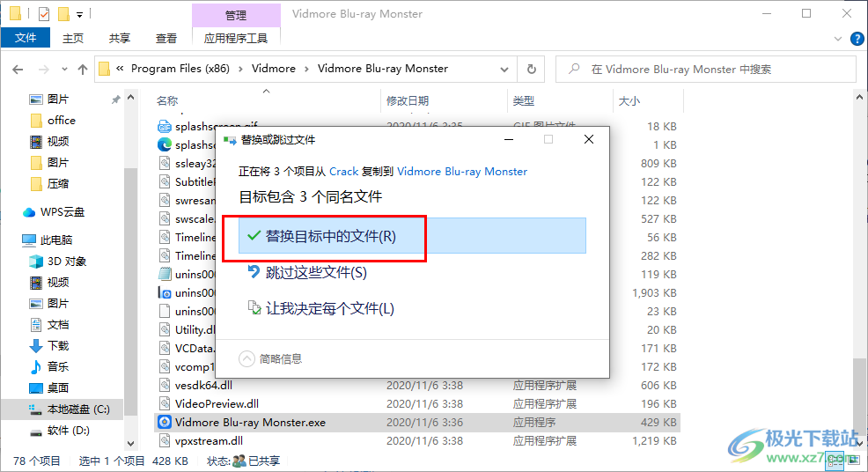Go up one folder with the up arrow
Viewport: 868px width, 472px height.
[83, 69]
